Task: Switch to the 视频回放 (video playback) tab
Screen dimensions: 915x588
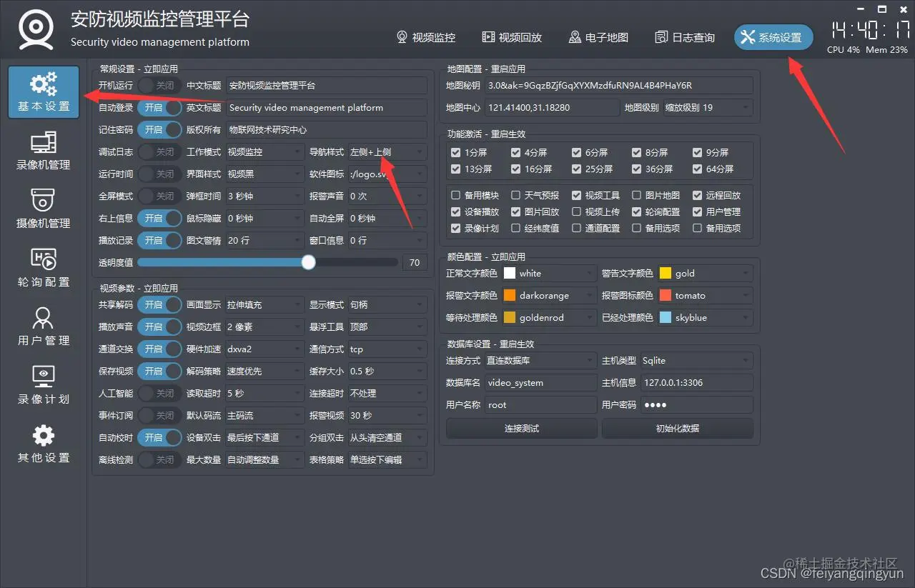Action: [512, 38]
